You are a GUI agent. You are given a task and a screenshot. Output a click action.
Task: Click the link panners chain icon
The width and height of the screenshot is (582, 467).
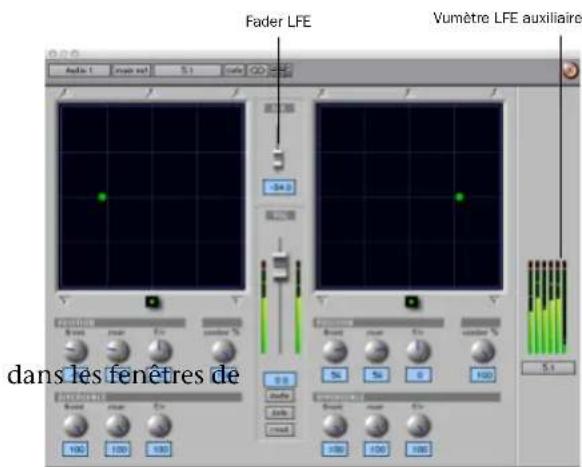pos(257,70)
